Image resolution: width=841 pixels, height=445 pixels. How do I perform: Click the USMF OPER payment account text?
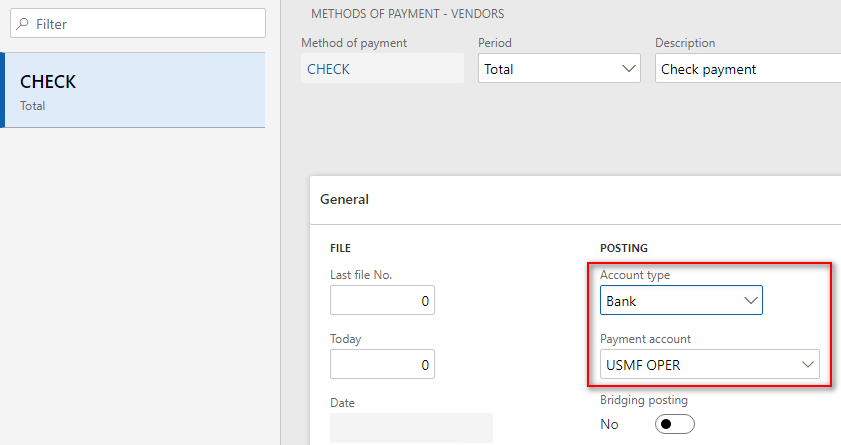643,365
